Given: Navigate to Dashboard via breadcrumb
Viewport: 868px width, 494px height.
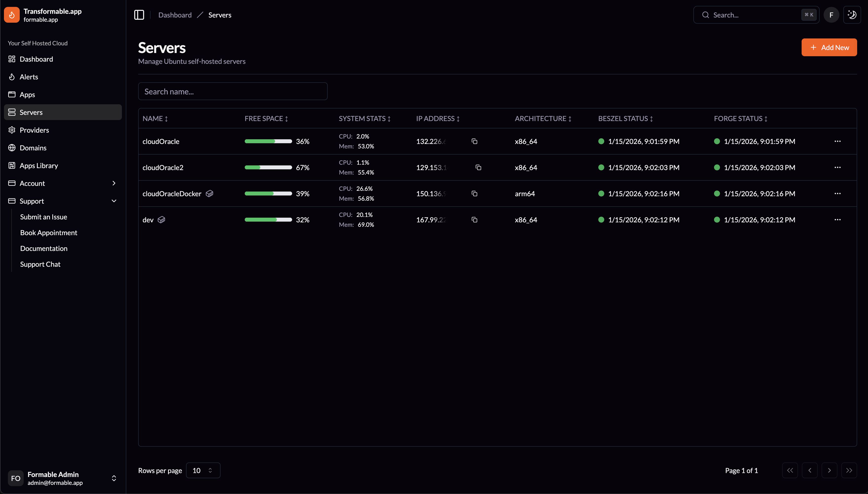Looking at the screenshot, I should click(x=175, y=15).
